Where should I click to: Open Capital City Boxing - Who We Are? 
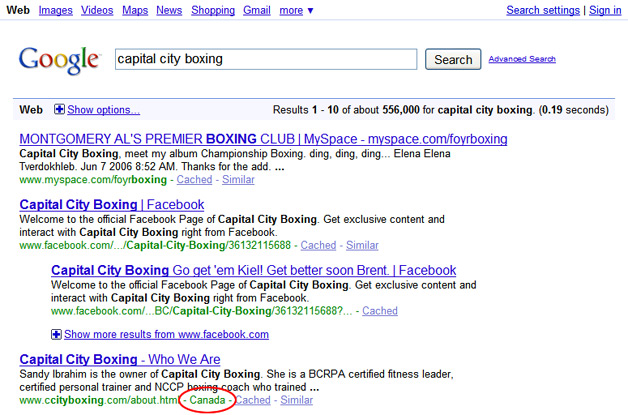[x=120, y=359]
